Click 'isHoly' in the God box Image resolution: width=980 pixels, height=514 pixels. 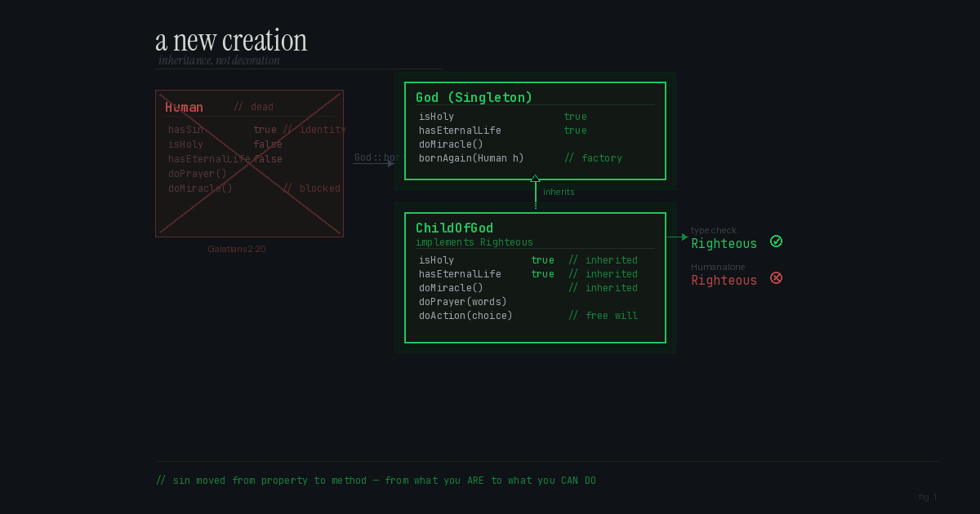coord(436,117)
